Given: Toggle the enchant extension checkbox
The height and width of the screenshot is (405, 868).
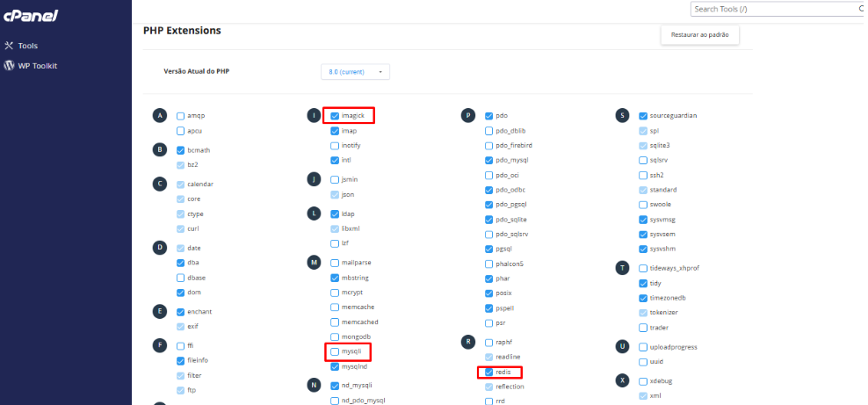Looking at the screenshot, I should pyautogui.click(x=180, y=312).
